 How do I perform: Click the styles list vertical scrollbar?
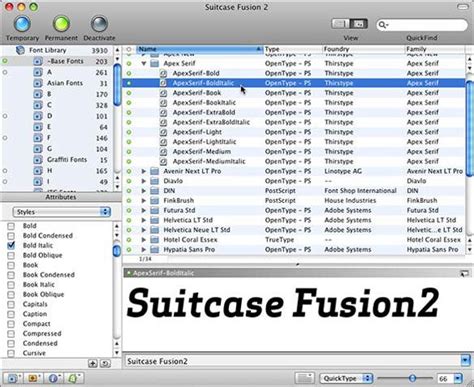pyautogui.click(x=117, y=251)
